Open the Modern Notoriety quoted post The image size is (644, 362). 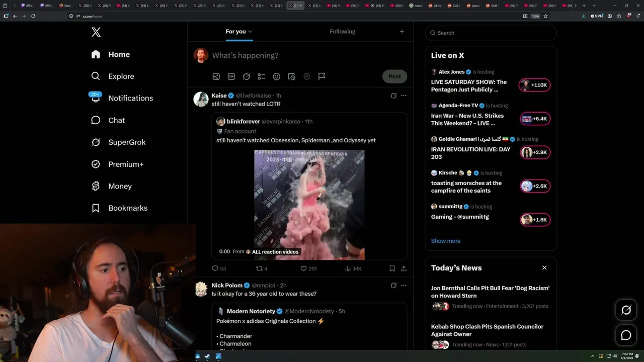pos(309,326)
